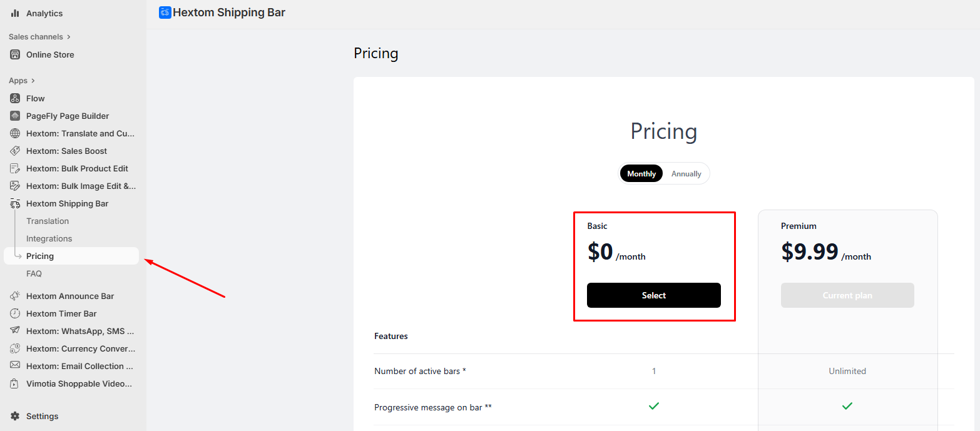This screenshot has height=431, width=980.
Task: Expand the Sales channels section
Action: point(68,37)
